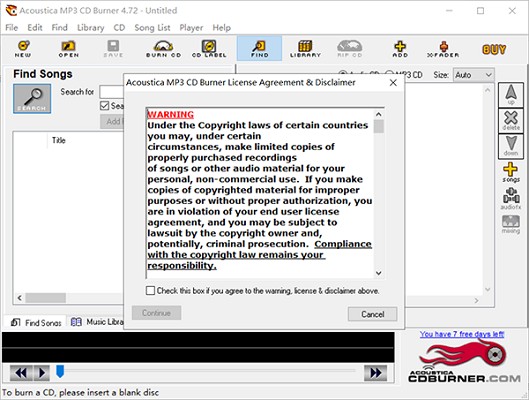Click the add songs plus icon
Image resolution: width=529 pixels, height=400 pixels.
pos(510,172)
